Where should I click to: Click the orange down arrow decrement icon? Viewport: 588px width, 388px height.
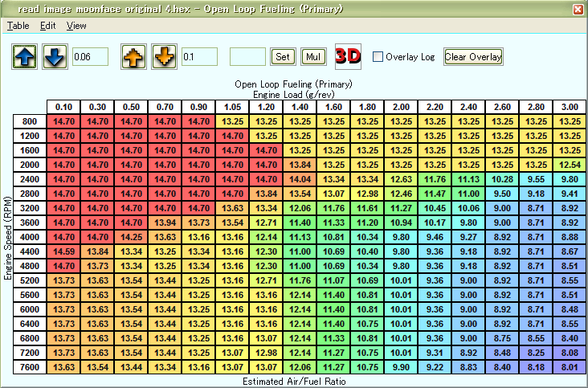tap(164, 57)
